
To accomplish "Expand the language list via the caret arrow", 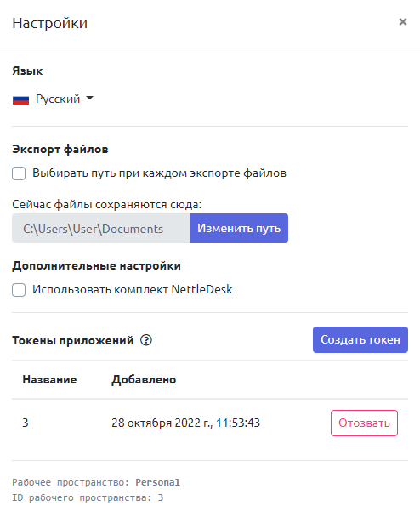I will [89, 99].
